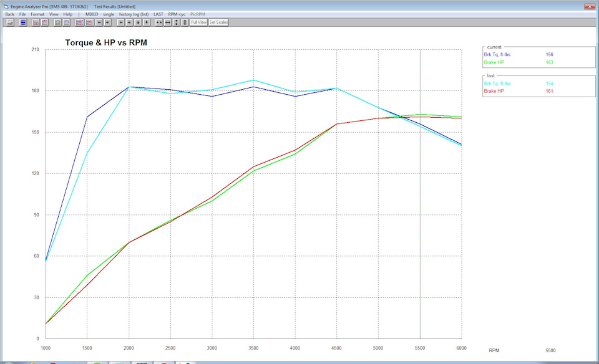Shrink graph horizontally with inward arrows icon
This screenshot has height=364, width=599.
(159, 22)
